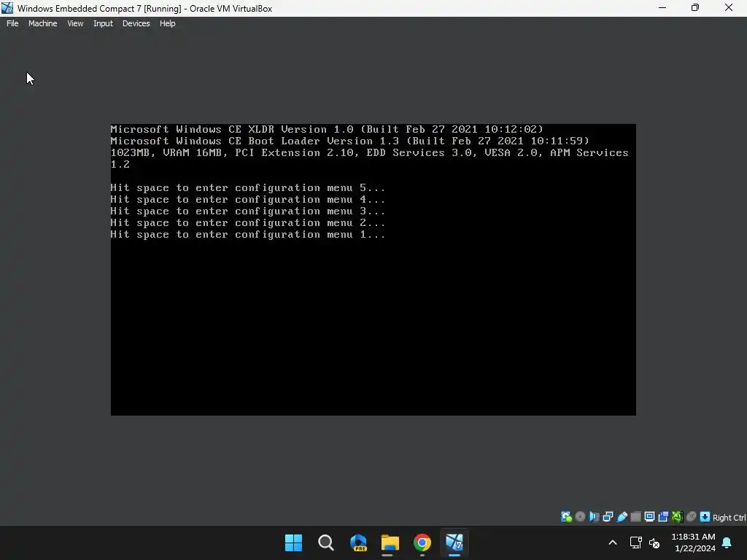Switch to Google Chrome in the taskbar
This screenshot has width=747, height=560.
click(x=422, y=542)
